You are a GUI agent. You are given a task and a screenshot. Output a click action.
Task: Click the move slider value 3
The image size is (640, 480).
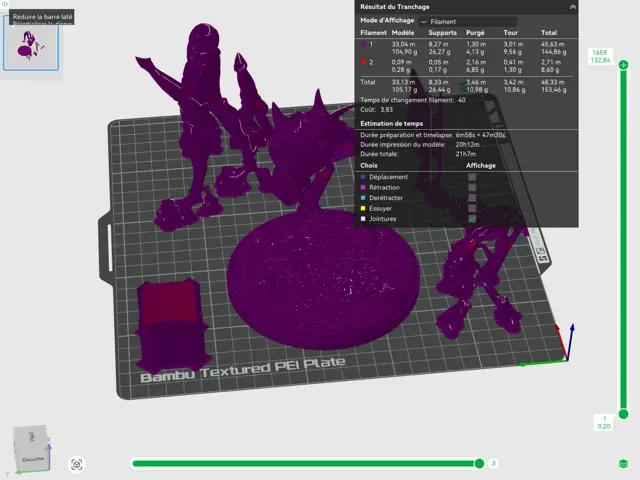point(493,463)
